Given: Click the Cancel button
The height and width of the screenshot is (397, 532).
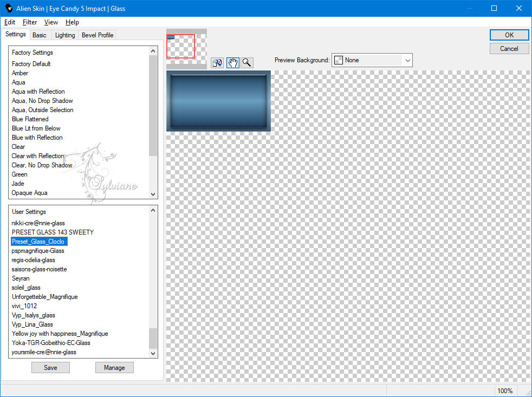Looking at the screenshot, I should [509, 49].
